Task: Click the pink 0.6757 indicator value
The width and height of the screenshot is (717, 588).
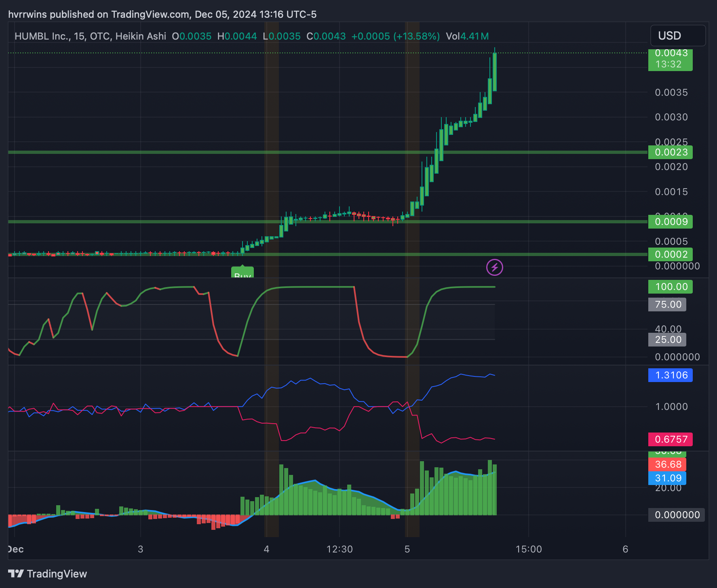Action: pyautogui.click(x=671, y=439)
